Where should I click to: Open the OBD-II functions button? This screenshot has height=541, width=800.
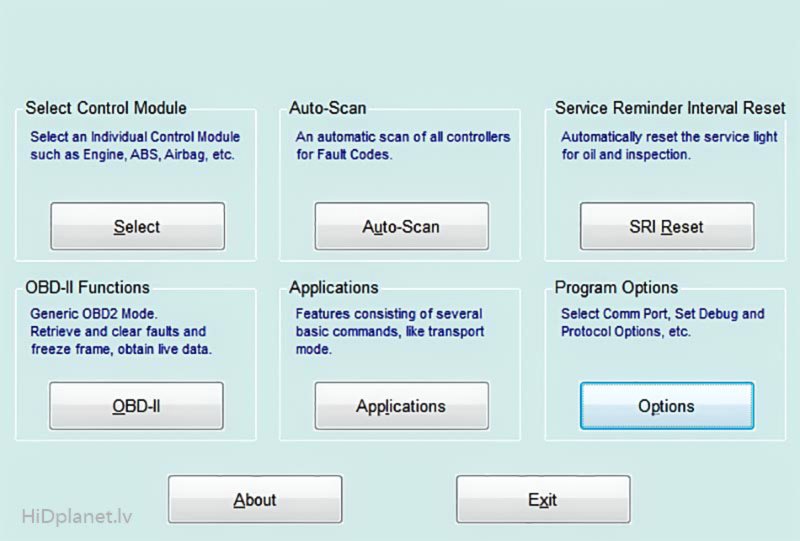pyautogui.click(x=137, y=406)
